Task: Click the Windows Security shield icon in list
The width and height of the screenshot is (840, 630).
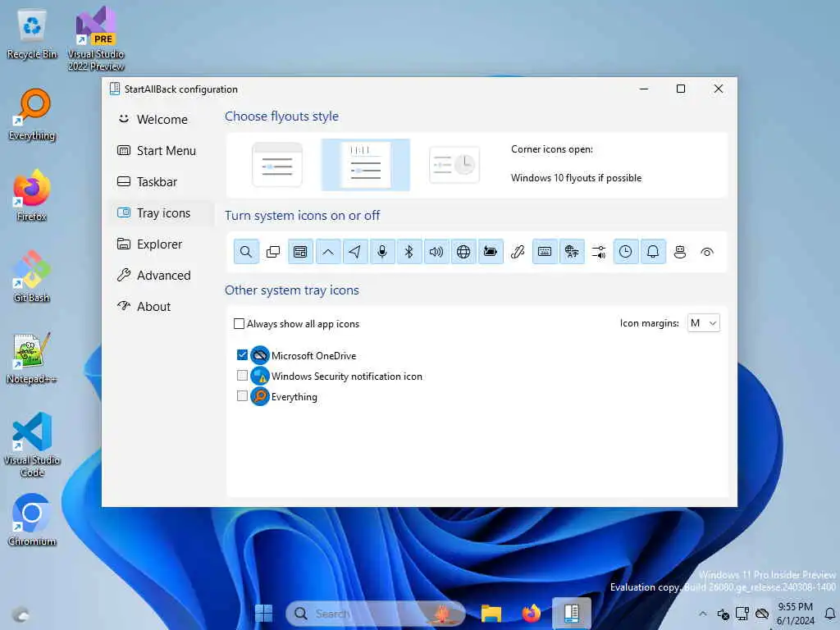Action: (x=260, y=376)
